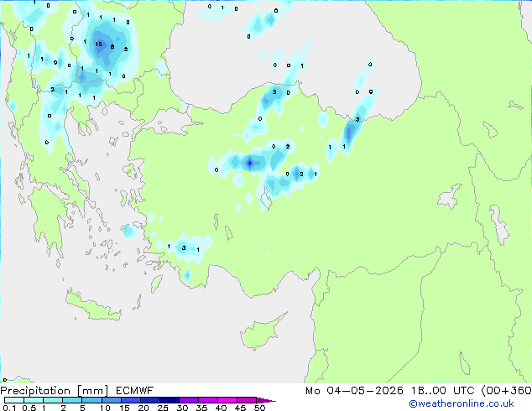Click the '10' legend scale label
Screen dimensions: 532x411
pos(105,408)
